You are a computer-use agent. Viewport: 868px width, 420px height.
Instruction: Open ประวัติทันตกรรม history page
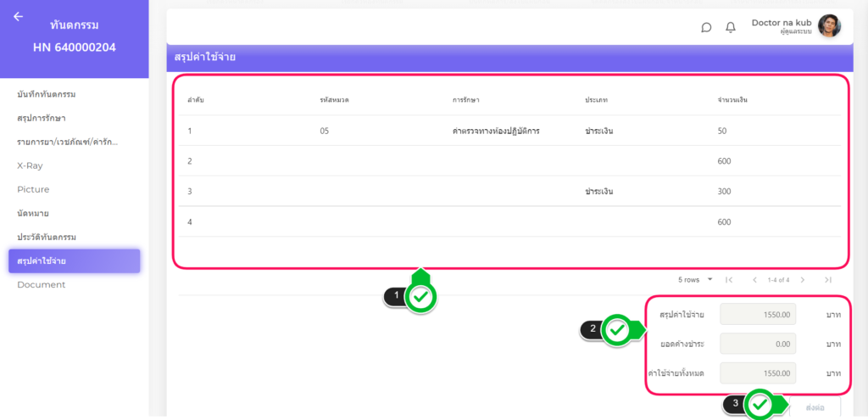point(53,237)
